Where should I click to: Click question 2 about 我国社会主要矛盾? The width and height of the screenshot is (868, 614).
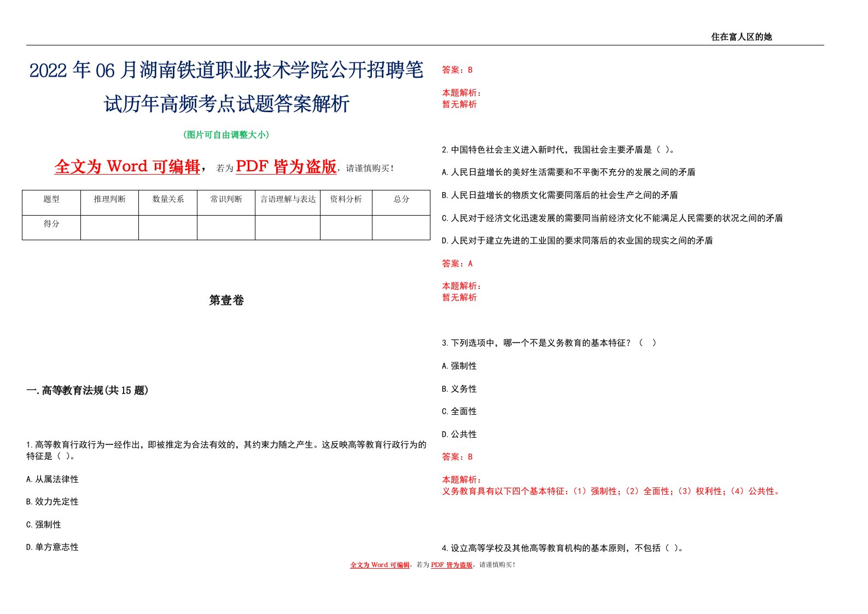[559, 150]
